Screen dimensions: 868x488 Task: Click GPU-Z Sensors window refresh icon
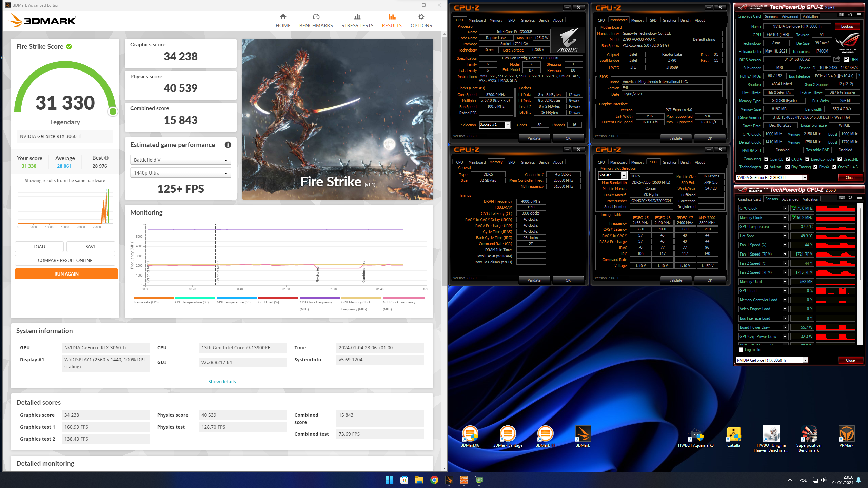tap(850, 197)
